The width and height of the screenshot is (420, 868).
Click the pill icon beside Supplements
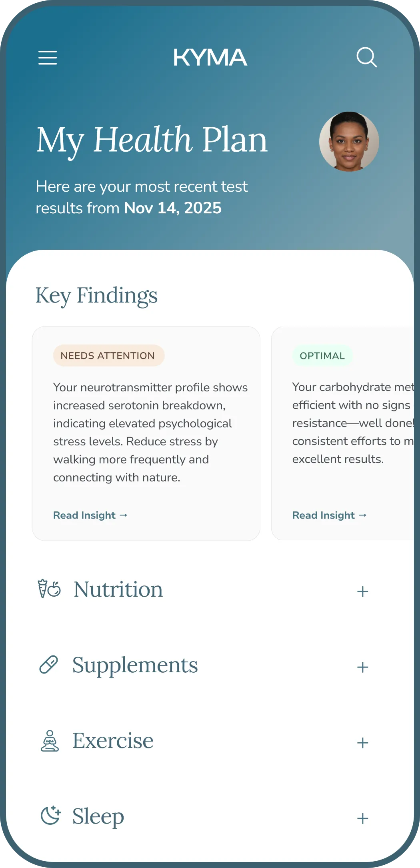49,665
